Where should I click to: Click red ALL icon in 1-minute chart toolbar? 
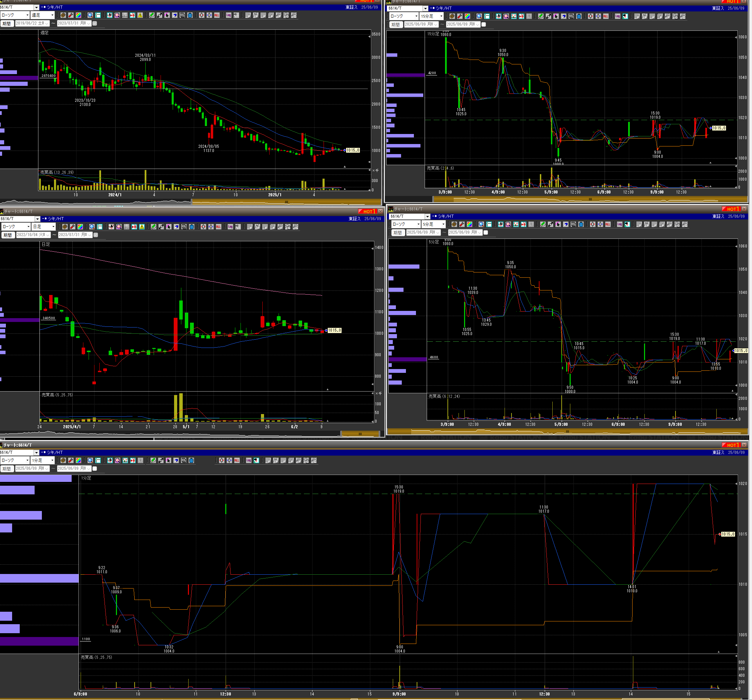click(x=237, y=460)
